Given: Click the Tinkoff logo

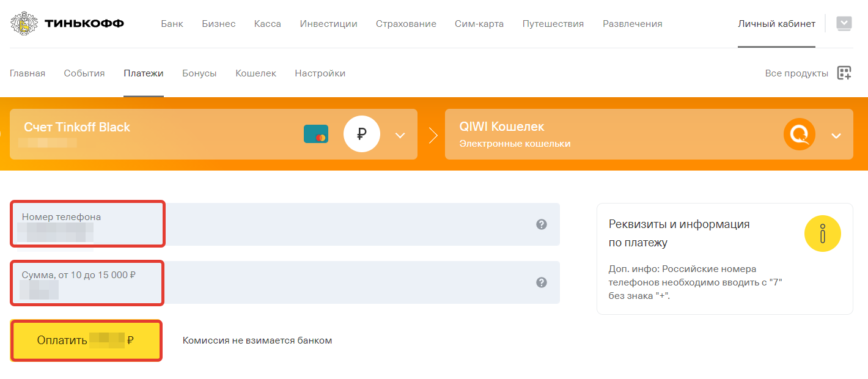Looking at the screenshot, I should (67, 24).
